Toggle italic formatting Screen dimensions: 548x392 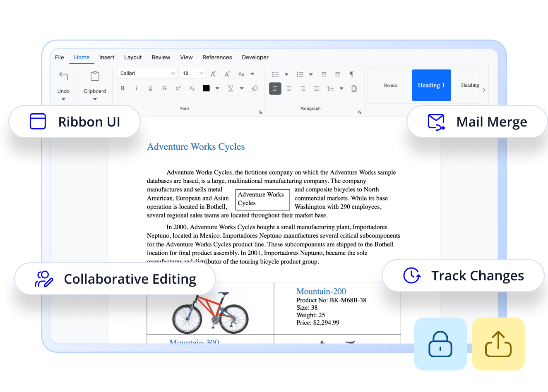click(137, 88)
